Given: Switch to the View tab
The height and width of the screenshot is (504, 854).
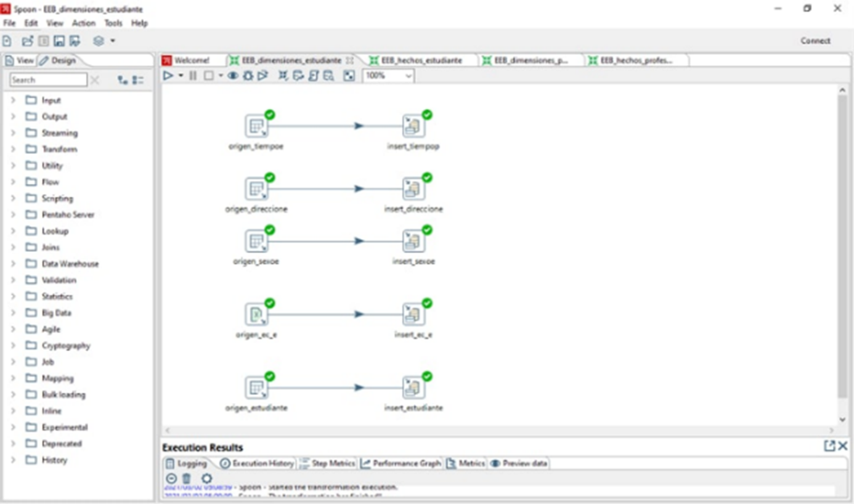Looking at the screenshot, I should click(x=19, y=60).
